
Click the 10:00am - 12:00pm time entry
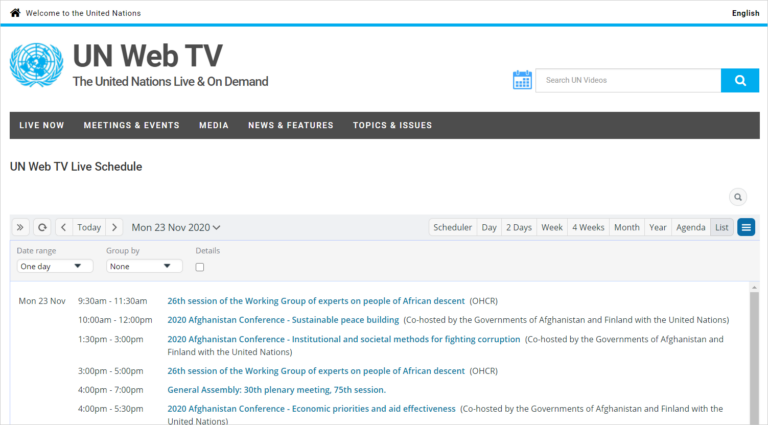(115, 320)
